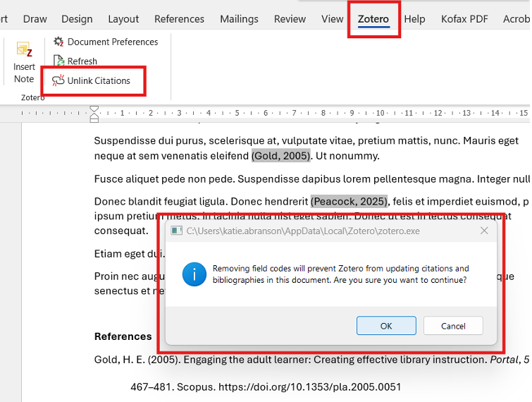Image resolution: width=532 pixels, height=402 pixels.
Task: Switch to the View tab
Action: (333, 19)
